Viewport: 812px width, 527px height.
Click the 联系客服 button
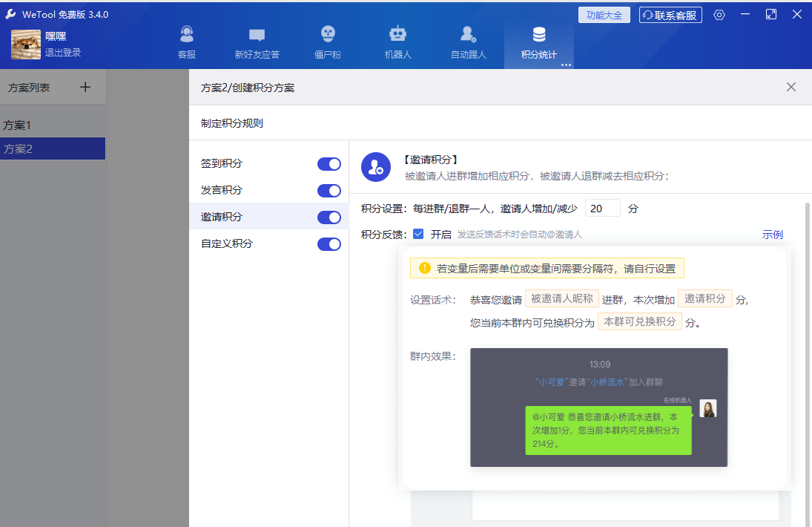point(670,15)
